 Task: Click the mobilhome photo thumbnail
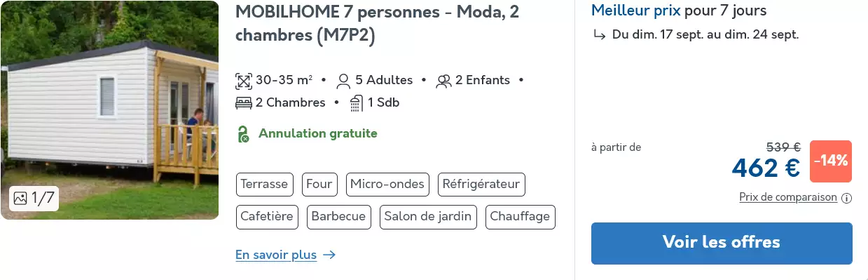(109, 110)
